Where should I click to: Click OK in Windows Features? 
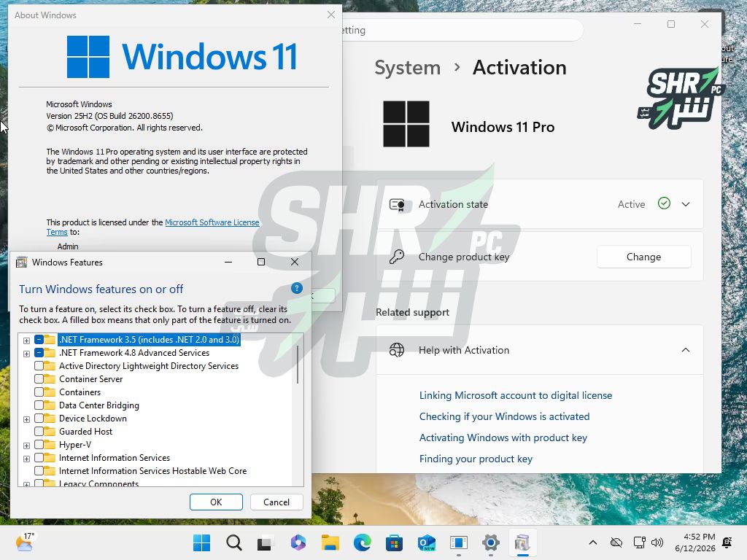tap(216, 502)
